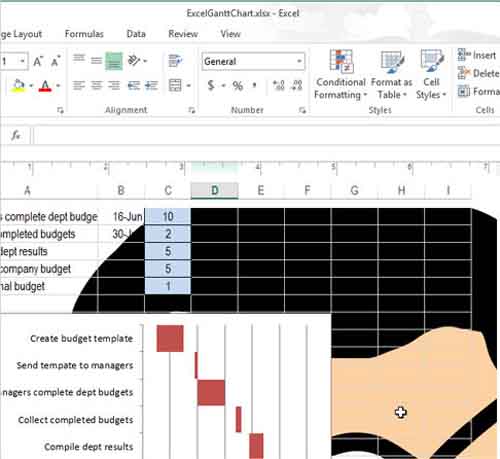Open merge cells dropdown arrow
This screenshot has width=500, height=459.
188,86
